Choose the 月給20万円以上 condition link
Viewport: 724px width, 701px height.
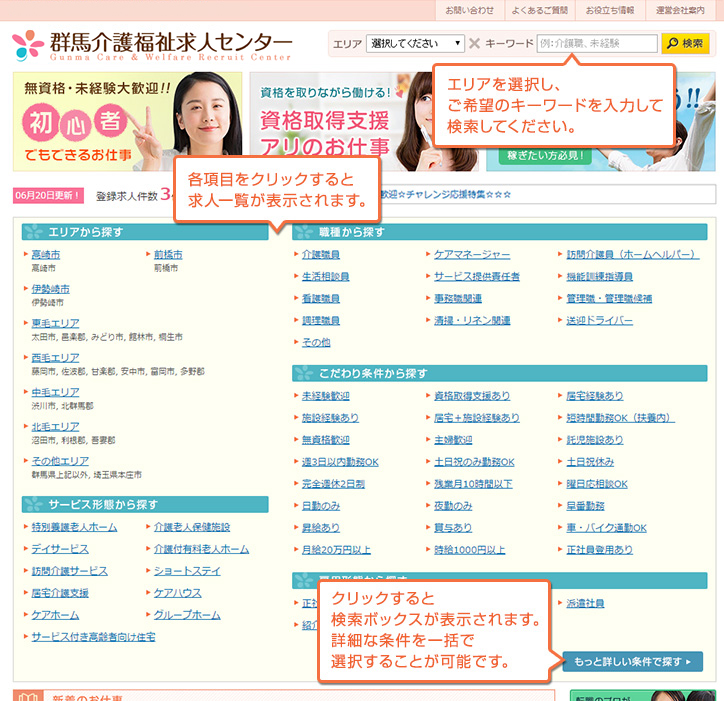pyautogui.click(x=336, y=550)
